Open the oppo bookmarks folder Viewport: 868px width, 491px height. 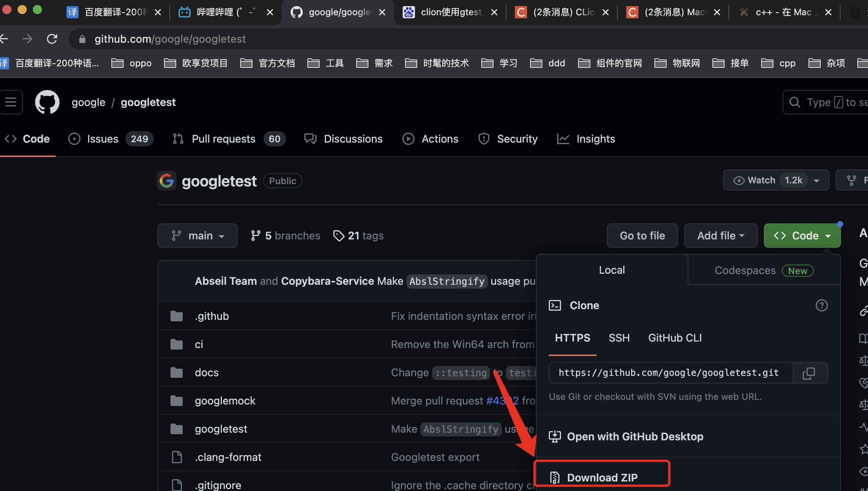132,63
